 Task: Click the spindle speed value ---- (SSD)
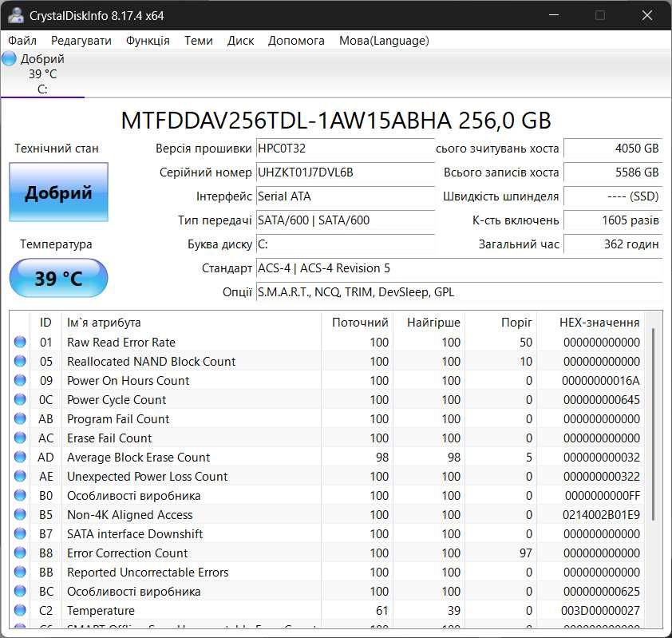click(x=613, y=196)
